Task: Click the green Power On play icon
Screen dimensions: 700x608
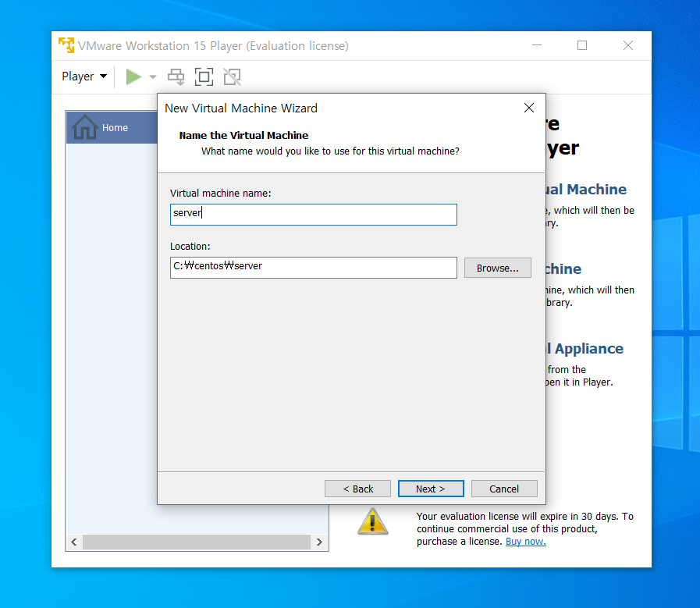Action: 133,76
